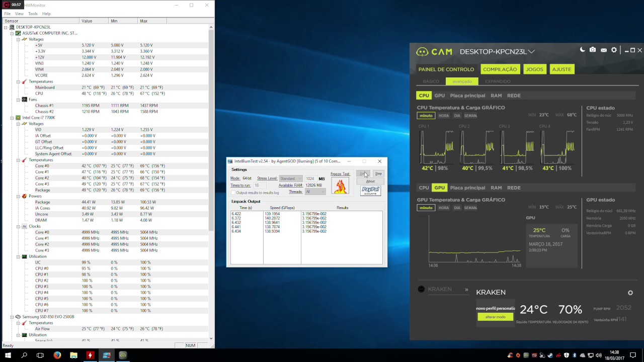Collapse the ASUSTeK COMPUTER INC. node
This screenshot has height=362, width=644.
tap(12, 33)
